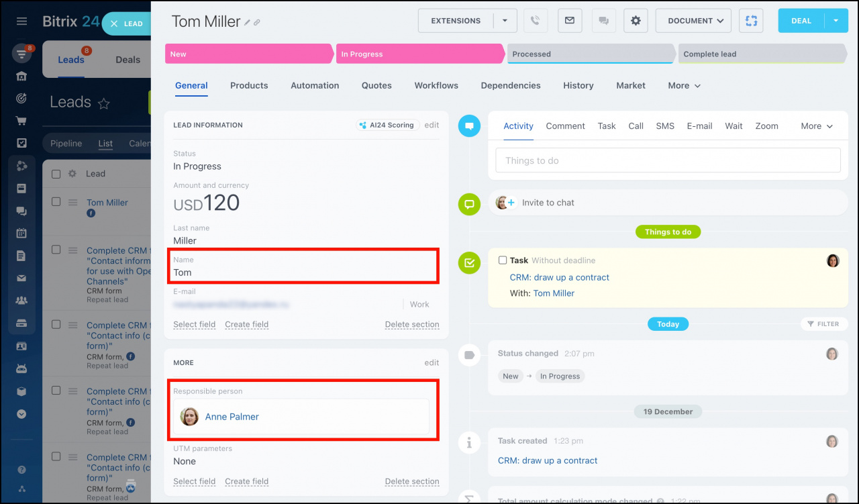The width and height of the screenshot is (859, 504).
Task: Open lead form settings gear
Action: point(636,21)
